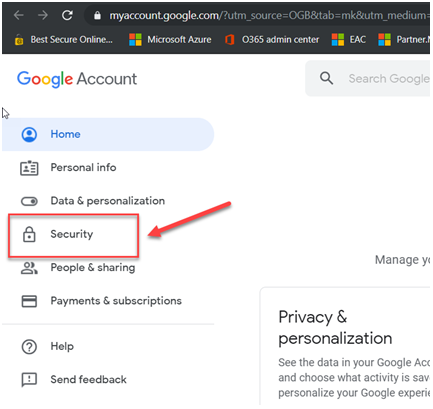Click the Google Account logo

coord(77,79)
